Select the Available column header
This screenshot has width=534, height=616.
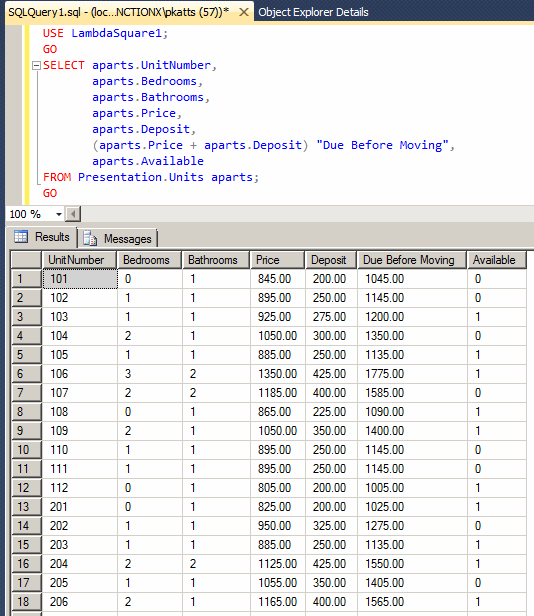pyautogui.click(x=497, y=260)
